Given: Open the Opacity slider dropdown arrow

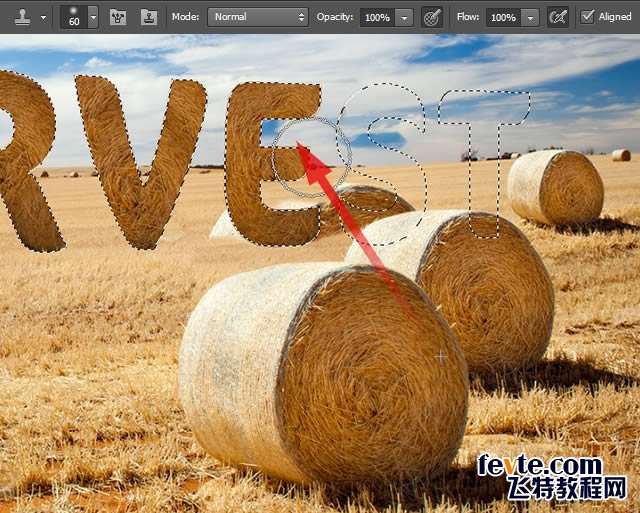Looking at the screenshot, I should tap(404, 18).
